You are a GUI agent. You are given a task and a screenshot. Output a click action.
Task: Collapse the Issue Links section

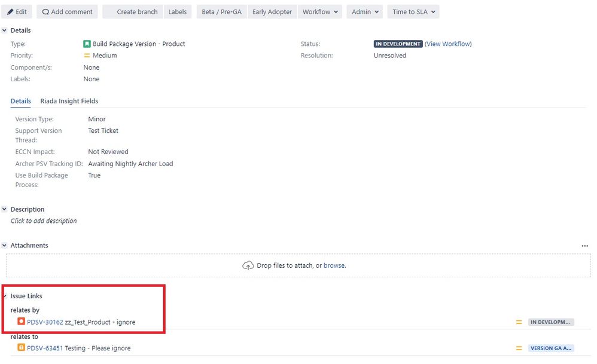(x=5, y=296)
